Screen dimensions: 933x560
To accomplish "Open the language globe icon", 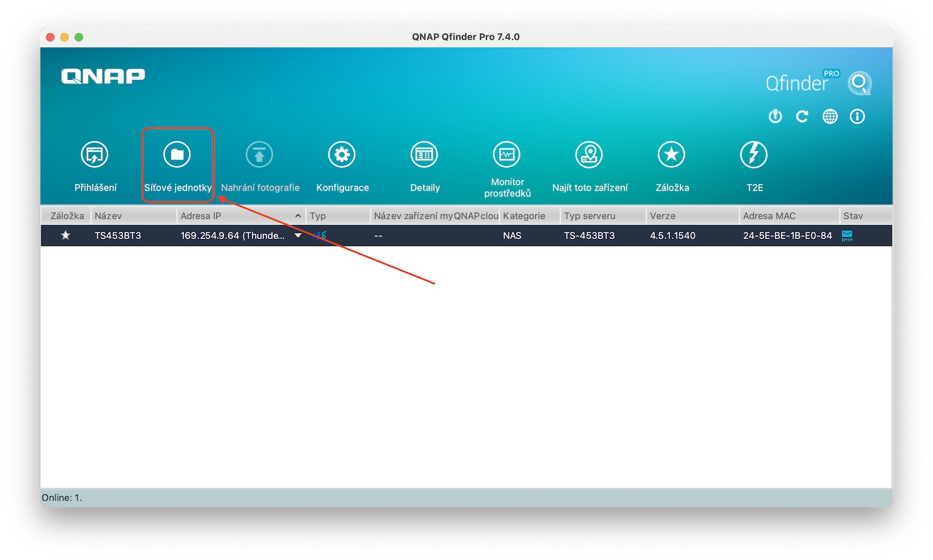I will tap(830, 117).
